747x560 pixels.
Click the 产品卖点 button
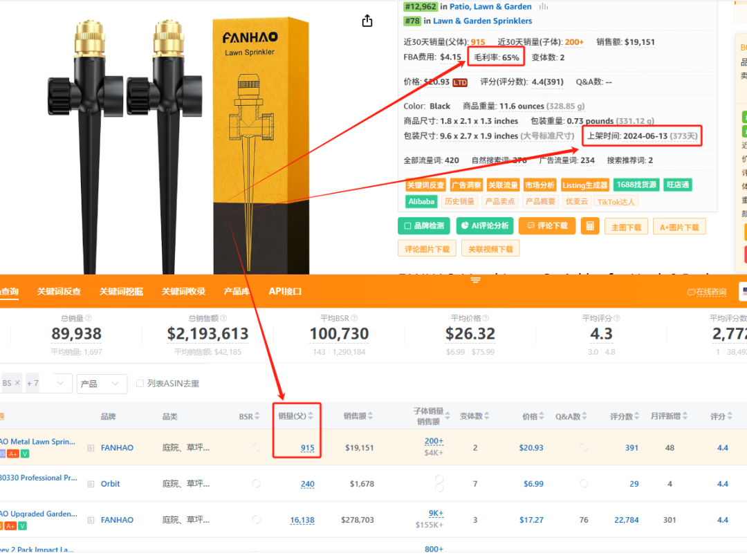[500, 201]
